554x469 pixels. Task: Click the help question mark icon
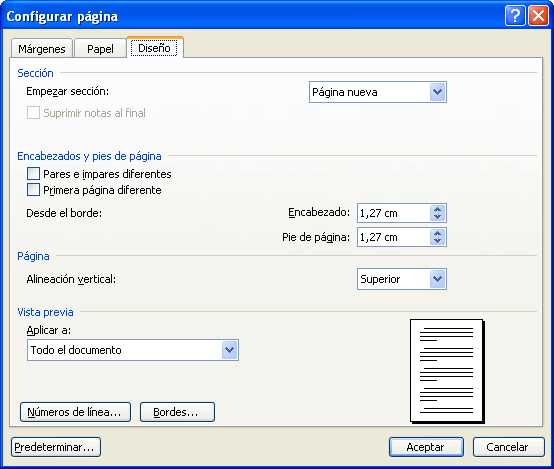click(515, 16)
